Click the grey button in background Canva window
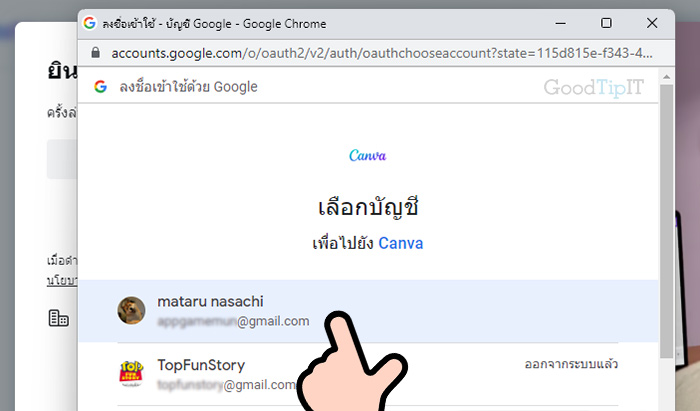The width and height of the screenshot is (700, 411). [62, 159]
